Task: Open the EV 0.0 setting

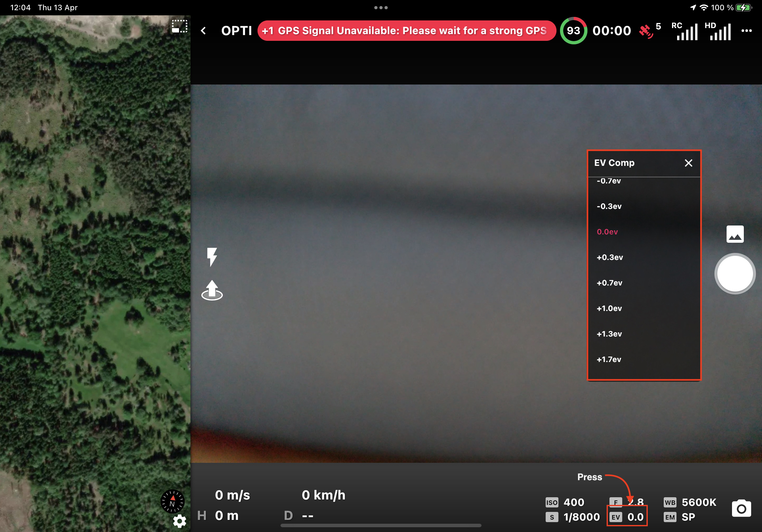Action: click(x=627, y=517)
